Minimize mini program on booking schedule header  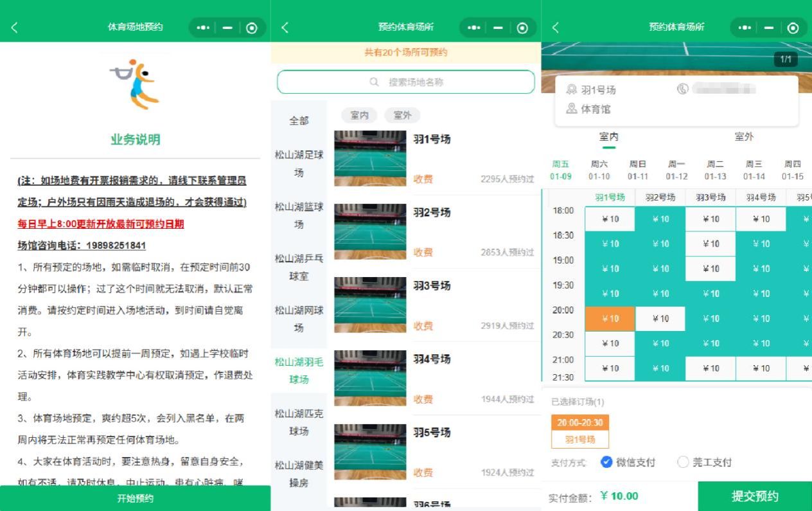pos(769,28)
